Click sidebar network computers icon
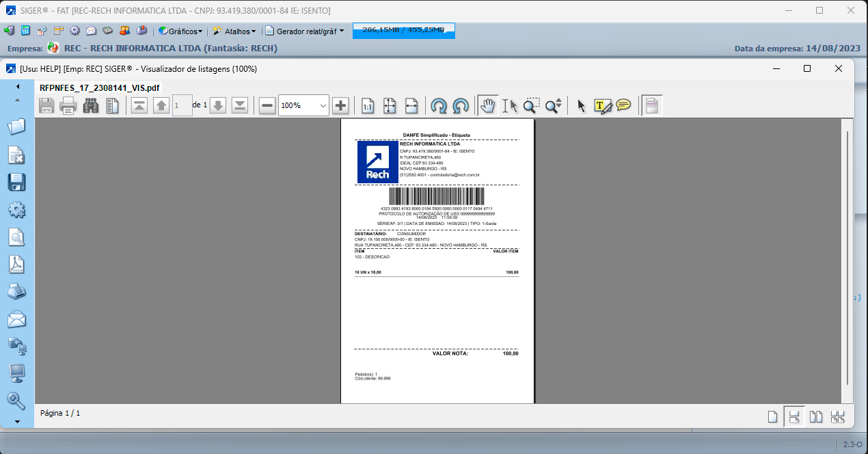The width and height of the screenshot is (868, 454). coord(16,346)
